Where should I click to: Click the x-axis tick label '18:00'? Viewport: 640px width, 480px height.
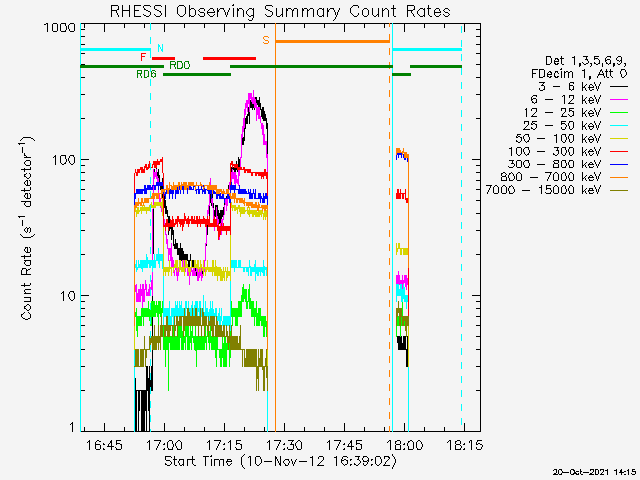click(405, 445)
